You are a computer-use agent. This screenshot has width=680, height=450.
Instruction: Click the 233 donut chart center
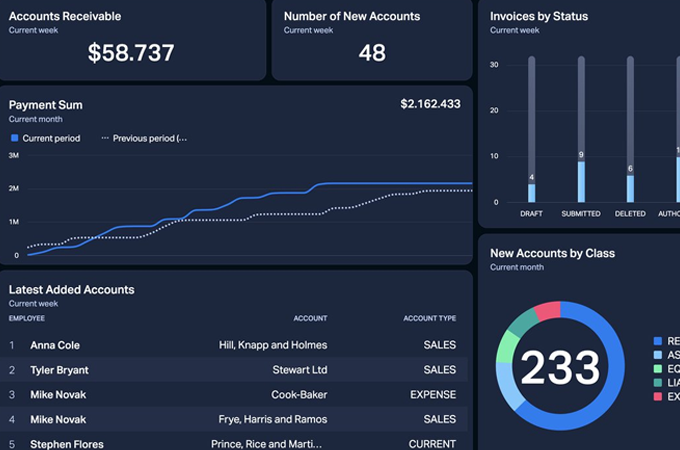[559, 369]
